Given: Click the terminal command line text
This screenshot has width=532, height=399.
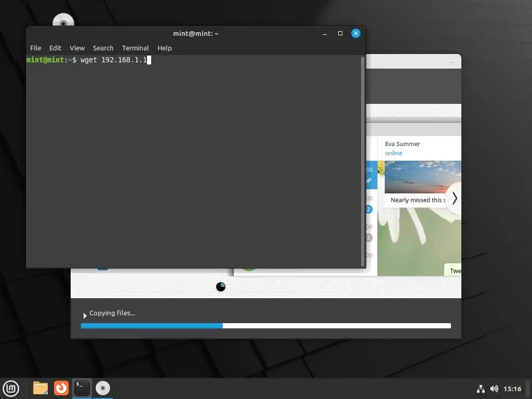Looking at the screenshot, I should point(114,60).
